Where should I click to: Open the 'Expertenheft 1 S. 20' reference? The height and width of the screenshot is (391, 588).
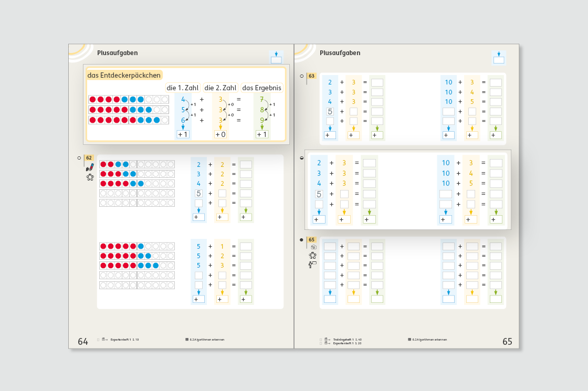click(347, 343)
